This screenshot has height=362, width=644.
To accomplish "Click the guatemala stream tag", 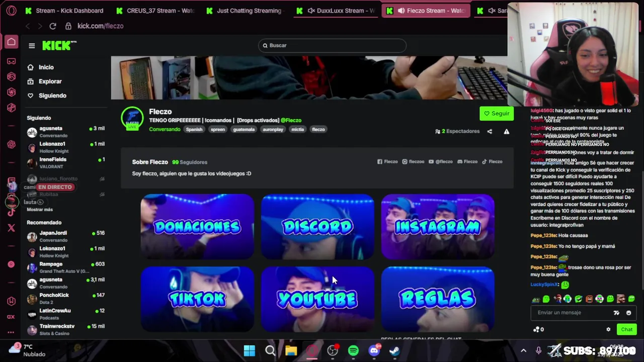I will pyautogui.click(x=244, y=130).
